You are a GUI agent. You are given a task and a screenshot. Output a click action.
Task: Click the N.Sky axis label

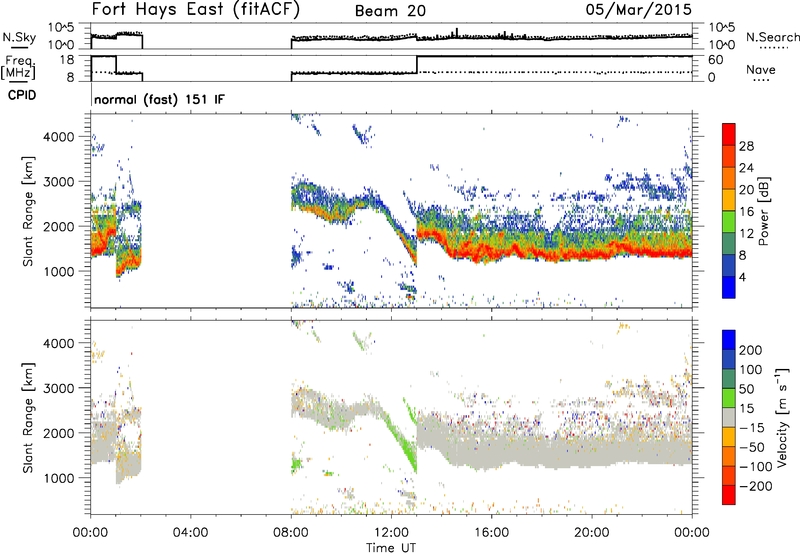coord(19,37)
